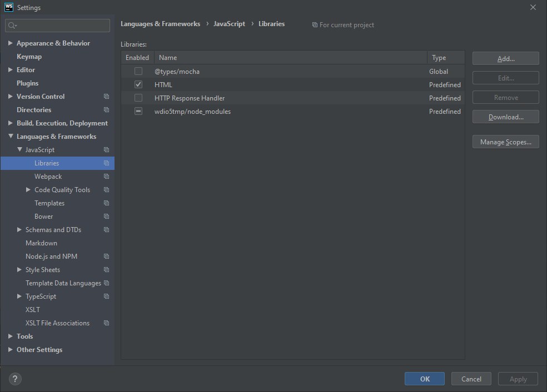Select XSLT in the settings tree
This screenshot has height=392, width=547.
point(33,310)
